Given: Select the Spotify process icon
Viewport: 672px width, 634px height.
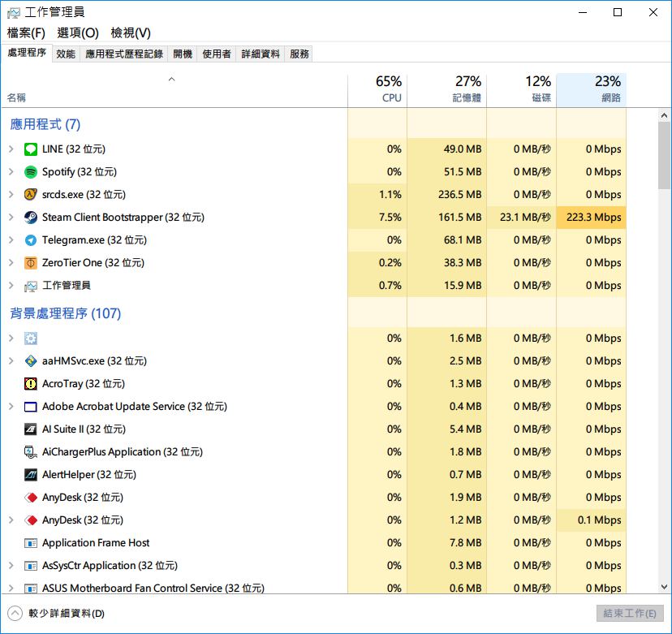Looking at the screenshot, I should tap(31, 172).
